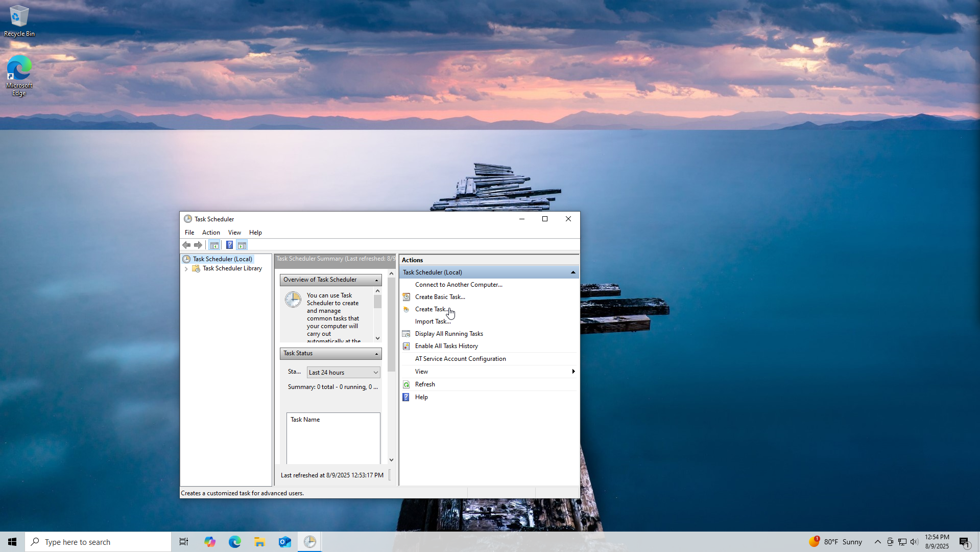The height and width of the screenshot is (552, 980).
Task: Open the Action menu
Action: [x=211, y=233]
